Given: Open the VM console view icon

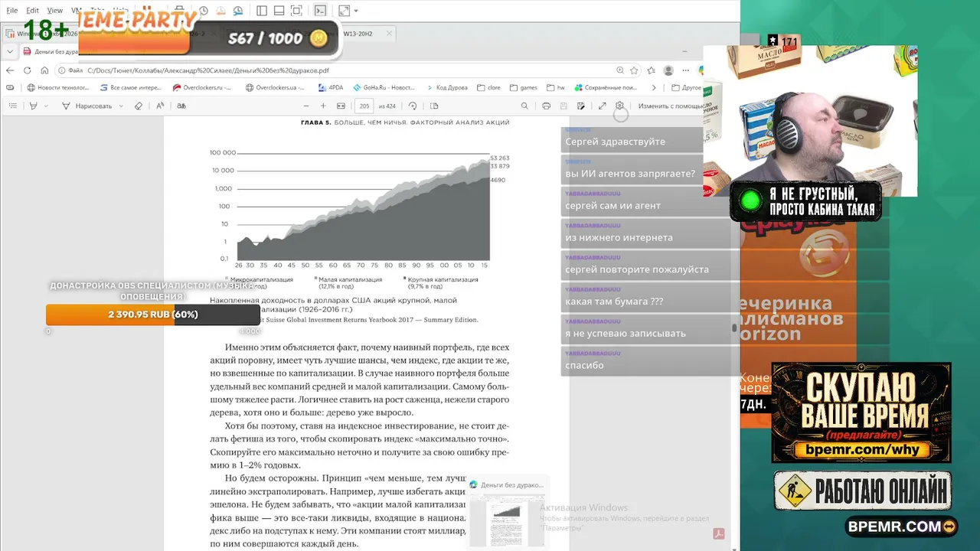Looking at the screenshot, I should [320, 11].
